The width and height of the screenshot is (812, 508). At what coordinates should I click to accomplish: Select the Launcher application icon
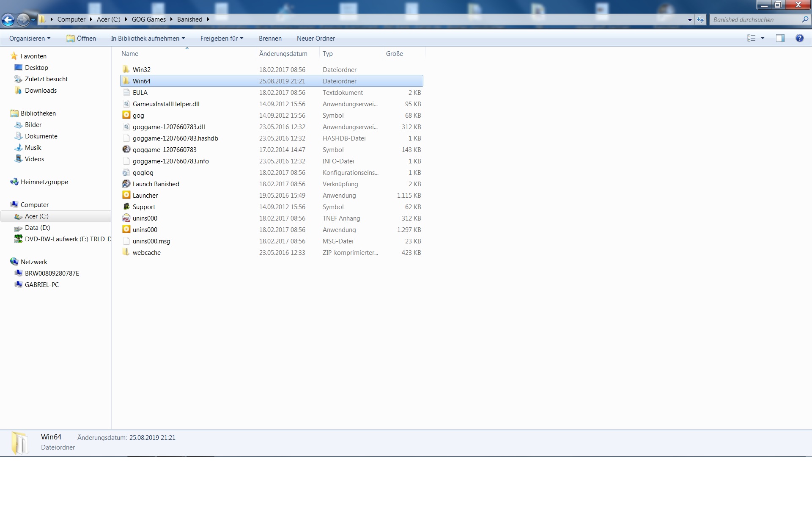point(126,195)
